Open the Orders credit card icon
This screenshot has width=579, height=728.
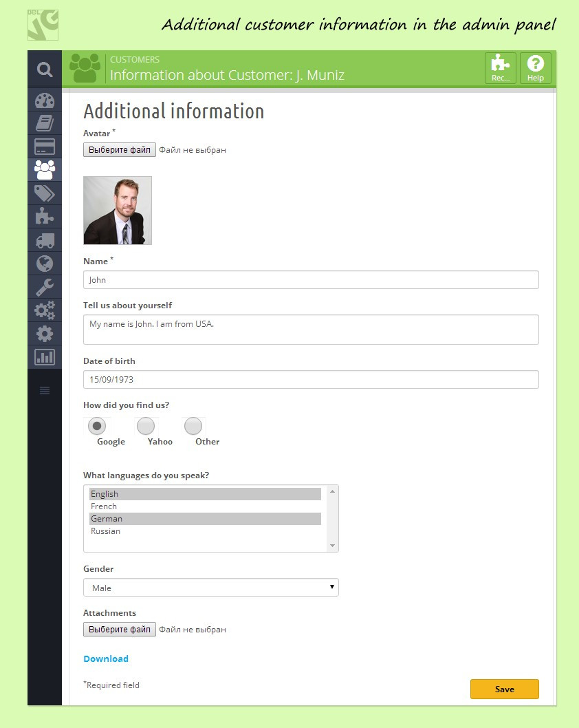tap(45, 147)
